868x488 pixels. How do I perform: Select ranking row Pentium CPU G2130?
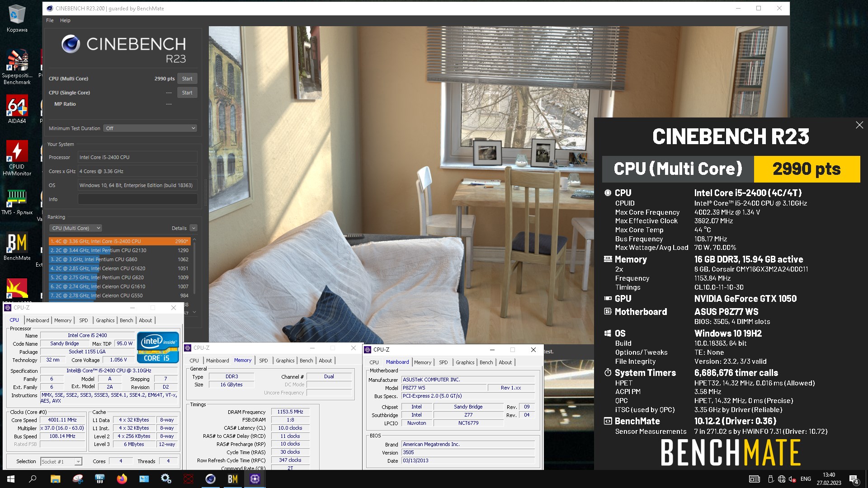(x=119, y=250)
